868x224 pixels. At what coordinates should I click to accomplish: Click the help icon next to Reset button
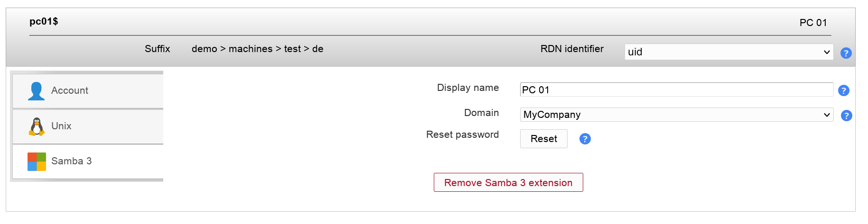click(585, 139)
